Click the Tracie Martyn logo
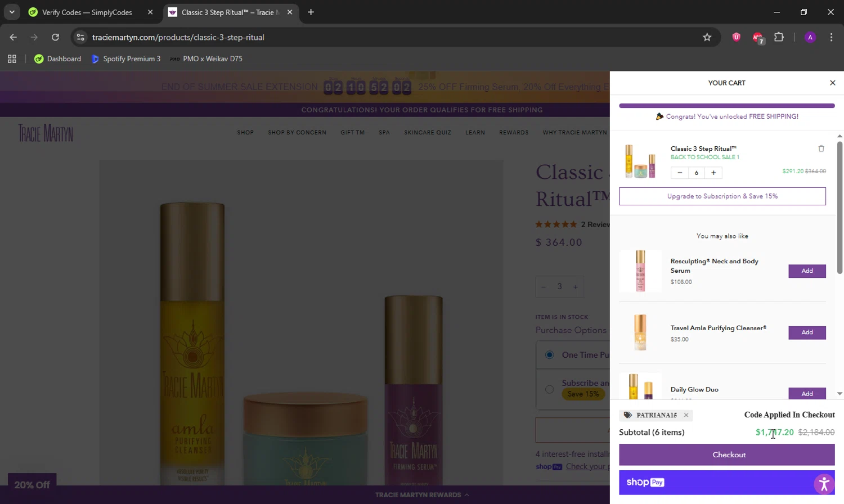Image resolution: width=844 pixels, height=504 pixels. (46, 133)
